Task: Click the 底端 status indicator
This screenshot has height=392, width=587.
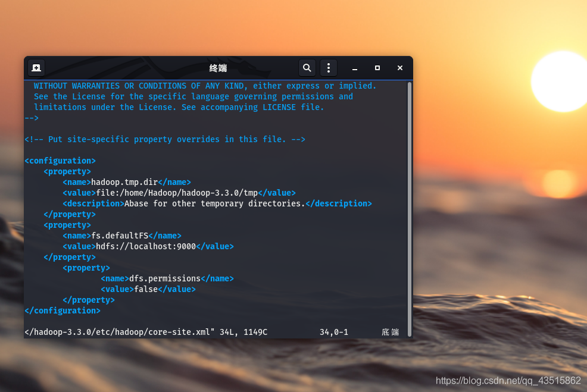Action: pyautogui.click(x=391, y=332)
